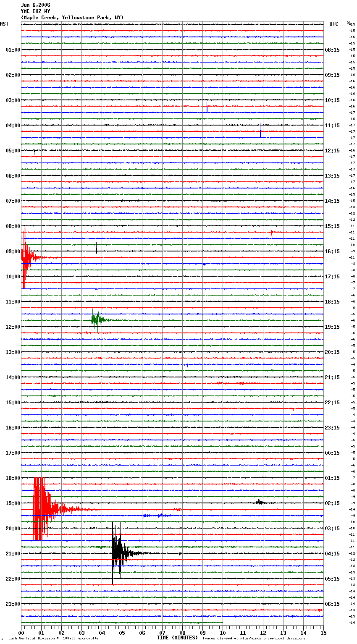Screen dimensions: 357x644
Task: Click the "03:00" MST time label
Action: [13, 100]
